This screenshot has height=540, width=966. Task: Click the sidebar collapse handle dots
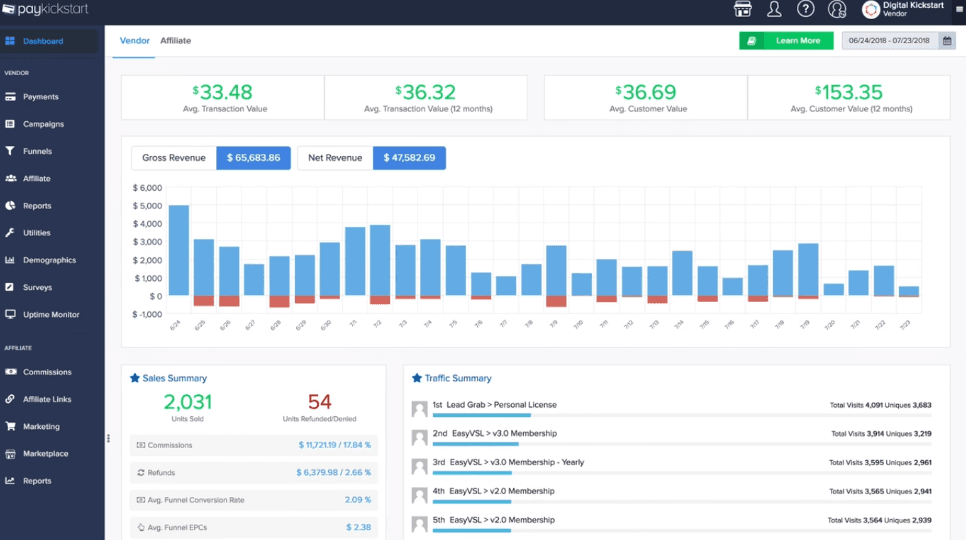[108, 438]
